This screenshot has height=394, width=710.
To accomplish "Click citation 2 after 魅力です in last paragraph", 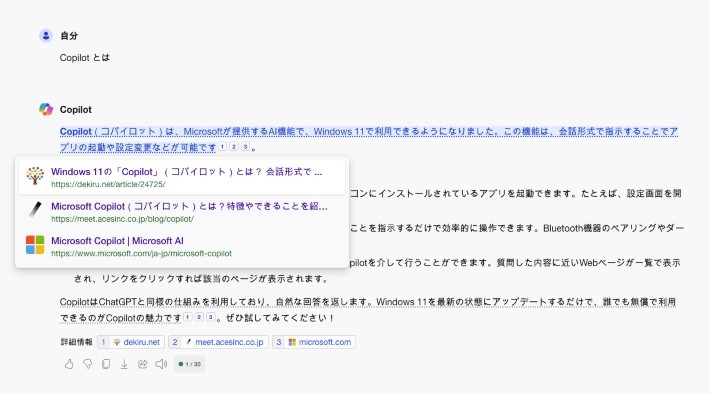I will pos(199,317).
